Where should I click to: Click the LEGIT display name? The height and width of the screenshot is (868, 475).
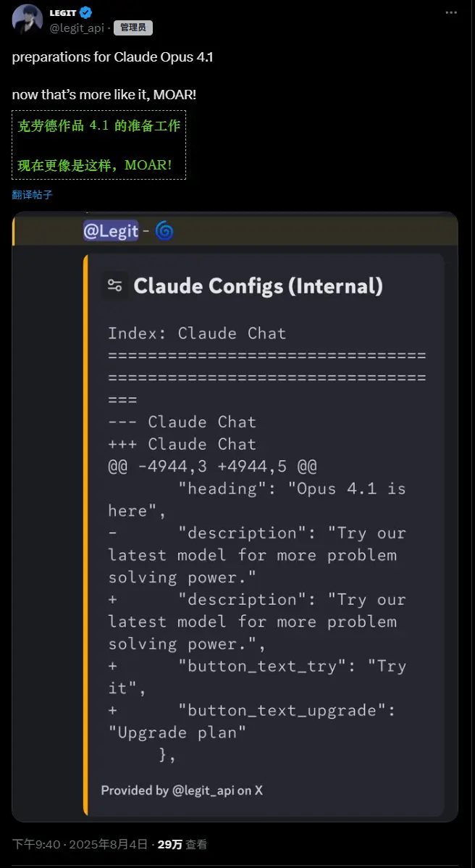tap(62, 13)
